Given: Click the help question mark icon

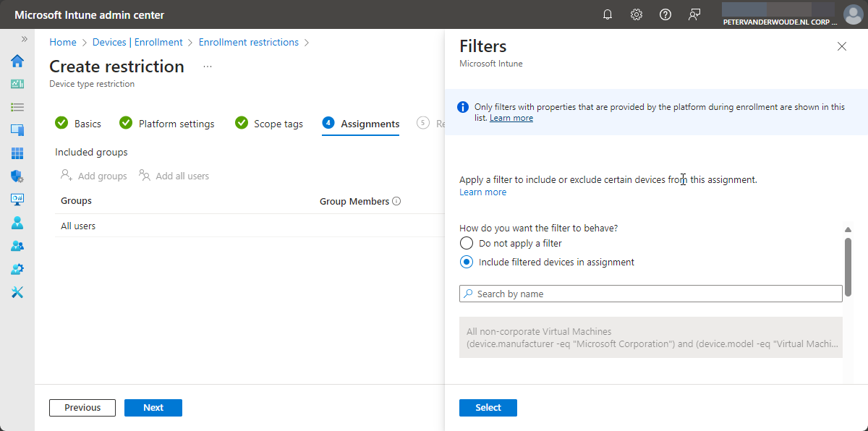Looking at the screenshot, I should (x=665, y=14).
